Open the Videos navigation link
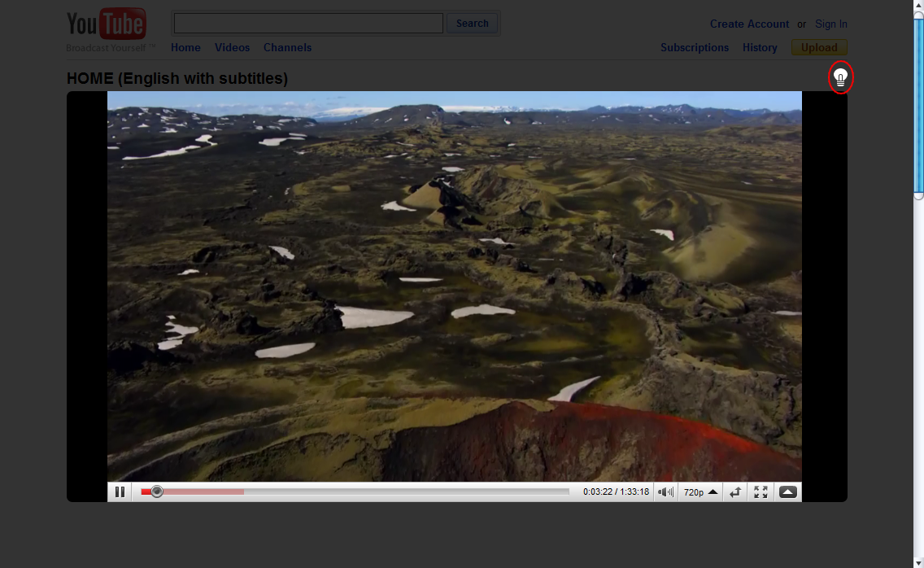Screen dimensions: 924x568 [x=232, y=48]
